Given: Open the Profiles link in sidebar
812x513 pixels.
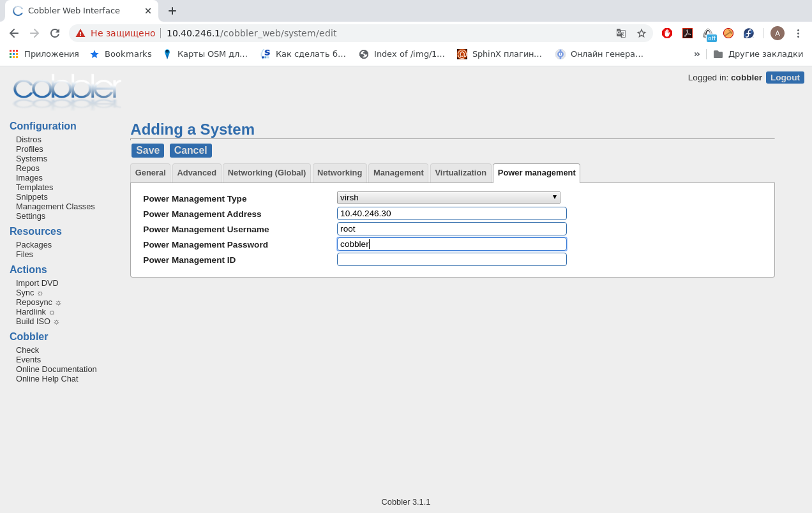Looking at the screenshot, I should point(29,149).
